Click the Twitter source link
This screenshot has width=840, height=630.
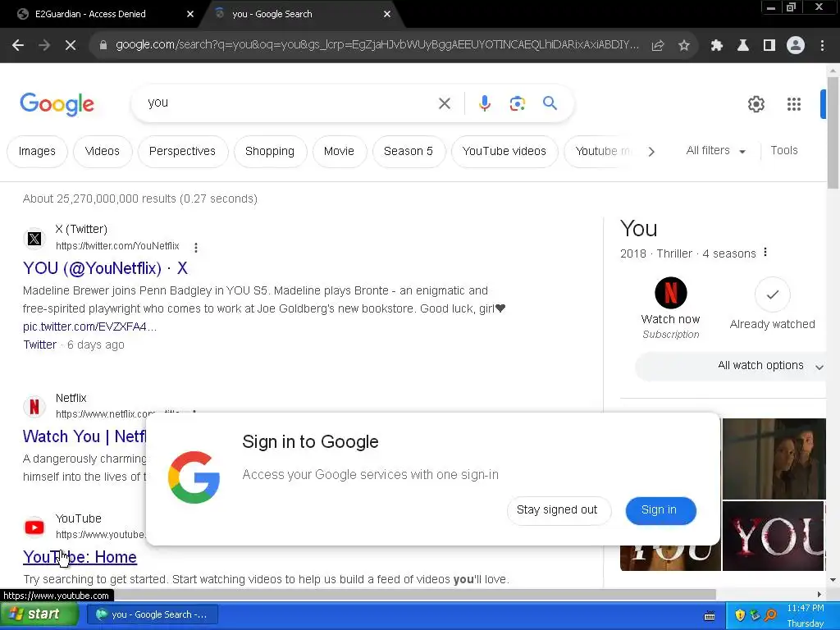(39, 345)
